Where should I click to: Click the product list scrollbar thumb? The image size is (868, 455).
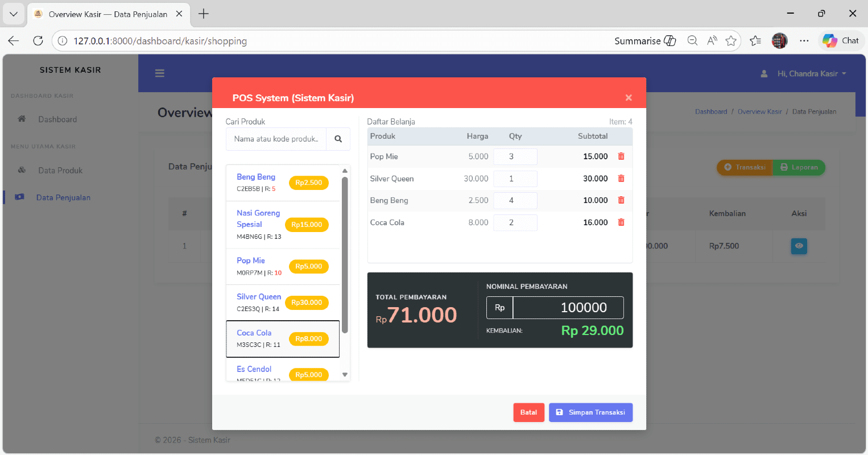[x=345, y=255]
